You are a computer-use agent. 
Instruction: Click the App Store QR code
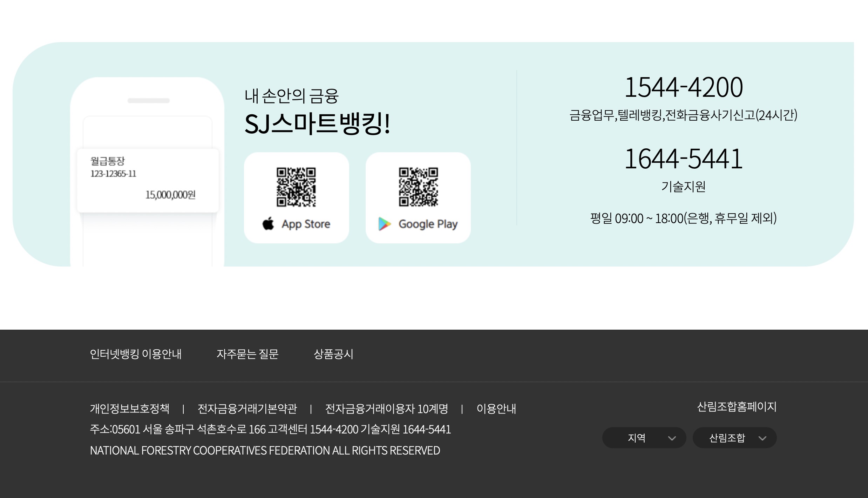tap(296, 187)
